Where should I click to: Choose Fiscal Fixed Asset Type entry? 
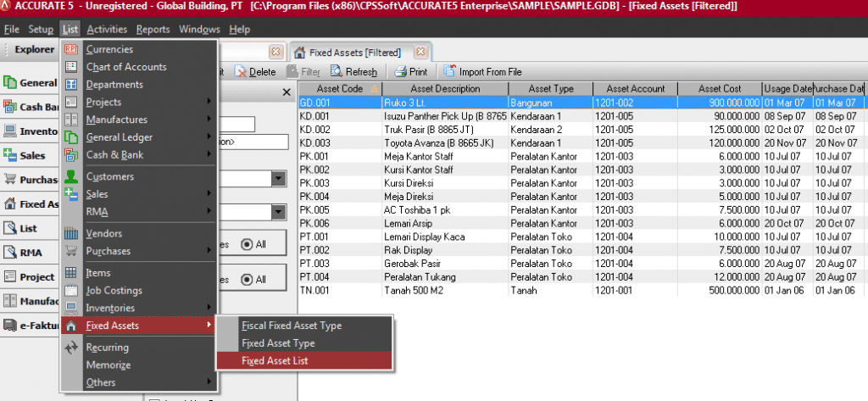point(304,326)
